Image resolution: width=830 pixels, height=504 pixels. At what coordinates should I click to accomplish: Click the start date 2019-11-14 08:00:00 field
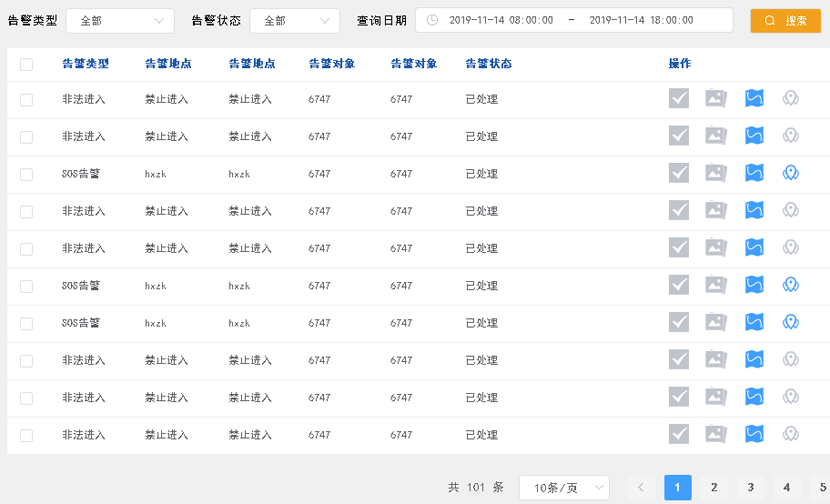pos(501,20)
